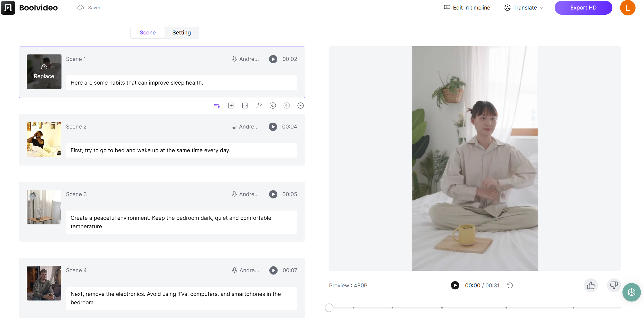Play Scene 1 audio preview
This screenshot has height=319, width=644.
point(273,59)
